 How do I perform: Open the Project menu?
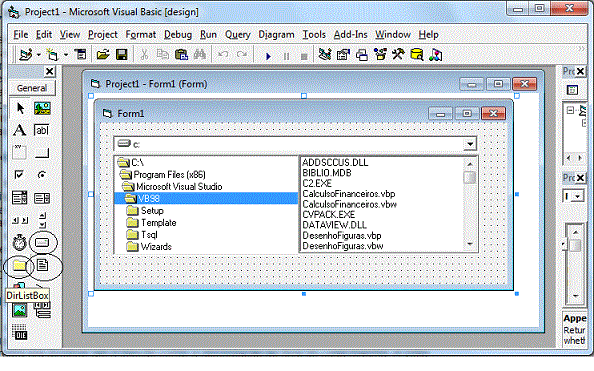(x=103, y=34)
